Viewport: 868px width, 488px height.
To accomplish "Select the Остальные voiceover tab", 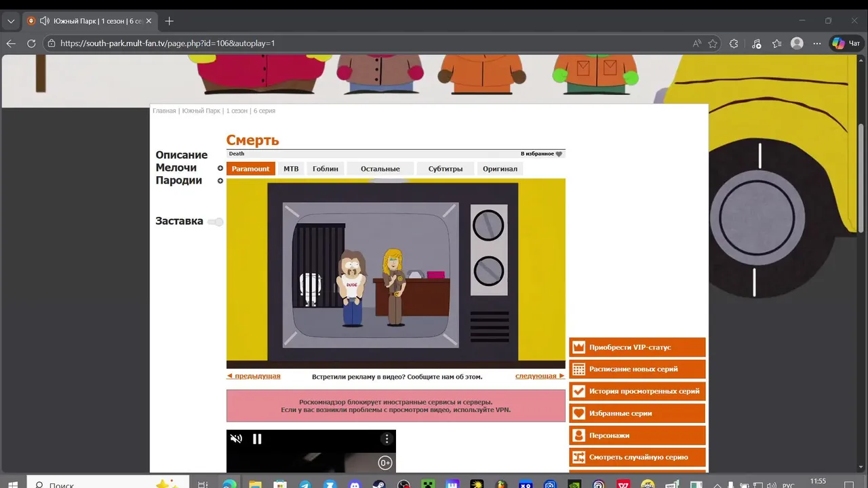I will [380, 169].
